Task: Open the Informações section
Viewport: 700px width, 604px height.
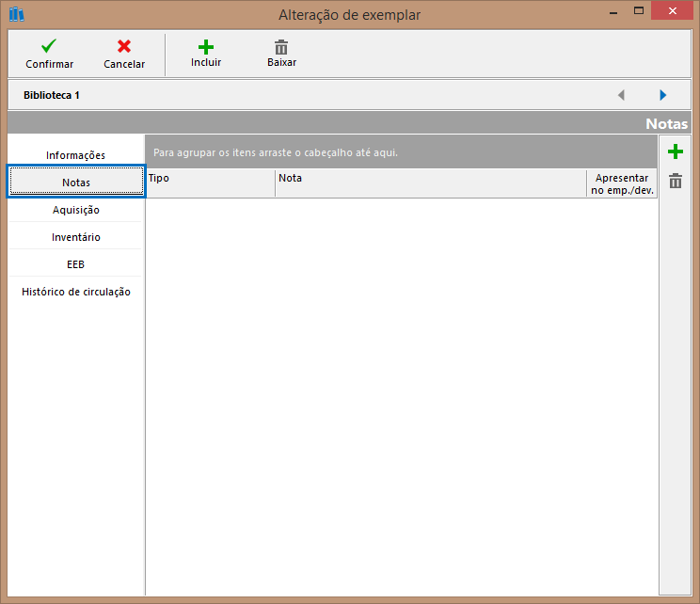Action: point(76,155)
